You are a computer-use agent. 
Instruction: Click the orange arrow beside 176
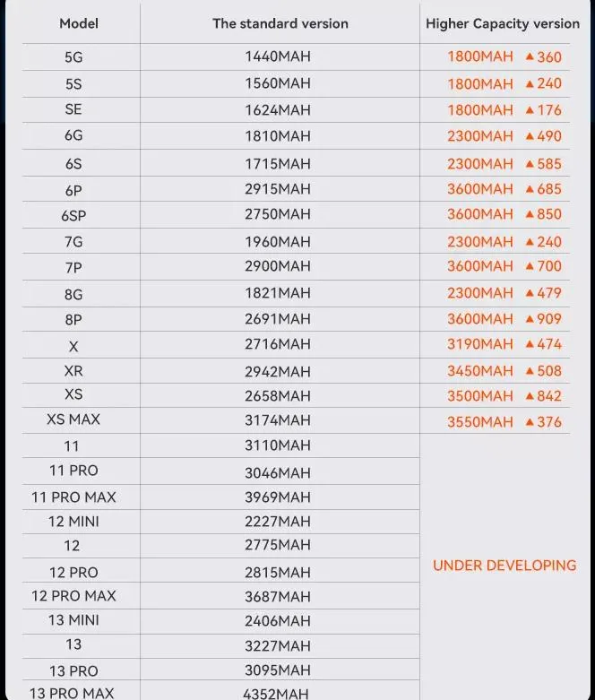(530, 110)
